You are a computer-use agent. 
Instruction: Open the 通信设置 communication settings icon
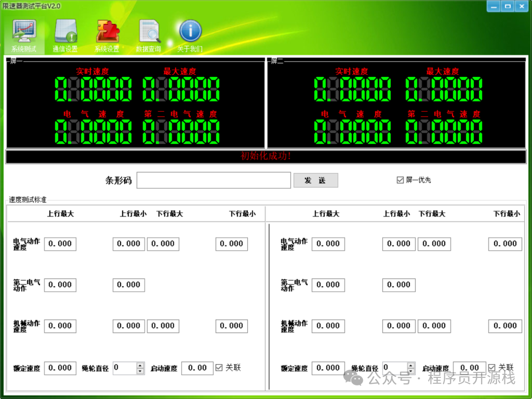[65, 36]
